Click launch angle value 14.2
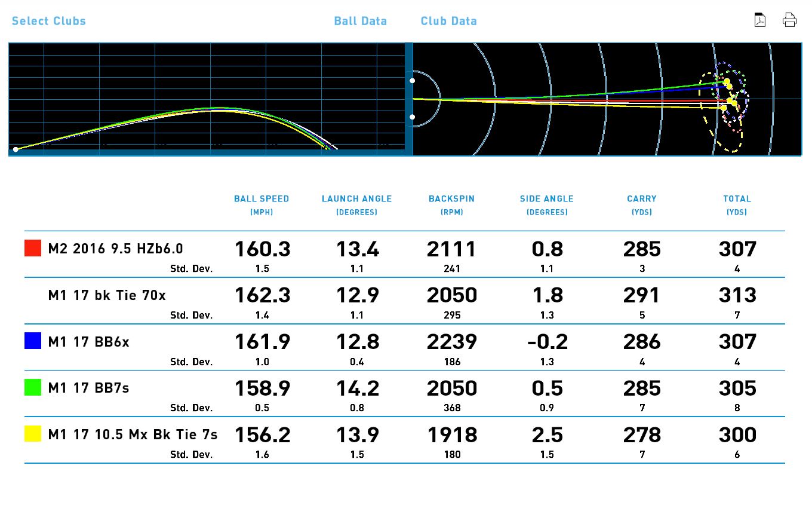 [x=357, y=388]
